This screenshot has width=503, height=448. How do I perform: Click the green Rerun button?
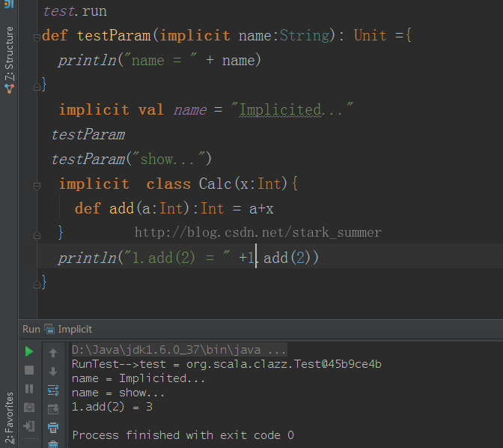click(x=29, y=351)
